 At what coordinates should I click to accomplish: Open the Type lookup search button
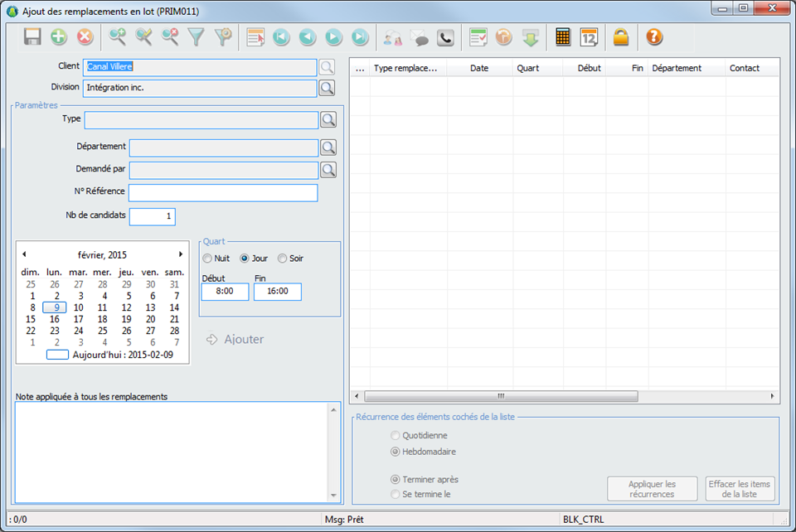tap(328, 120)
